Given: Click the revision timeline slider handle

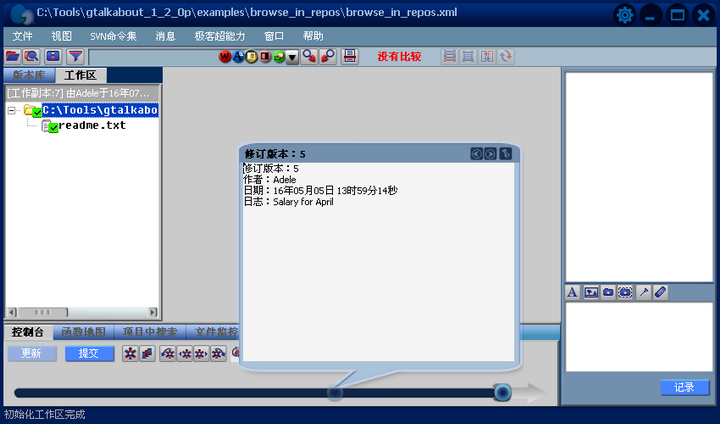Looking at the screenshot, I should pos(502,393).
